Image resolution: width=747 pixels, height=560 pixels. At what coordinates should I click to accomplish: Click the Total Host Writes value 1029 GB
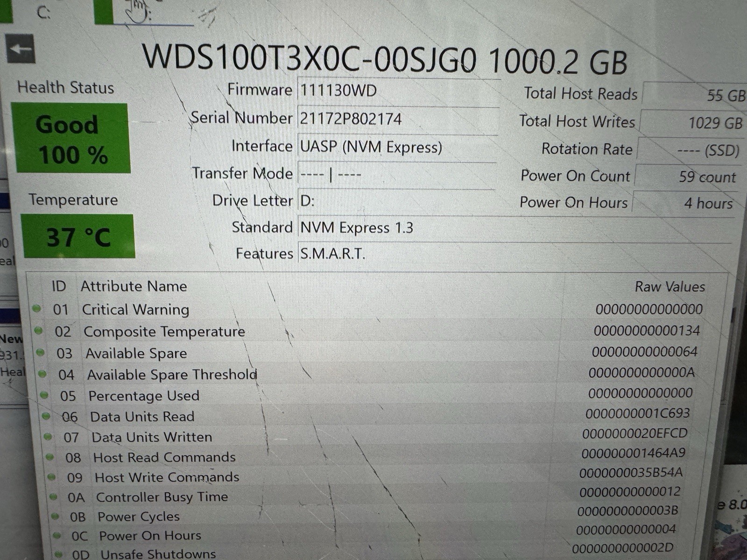click(x=693, y=123)
